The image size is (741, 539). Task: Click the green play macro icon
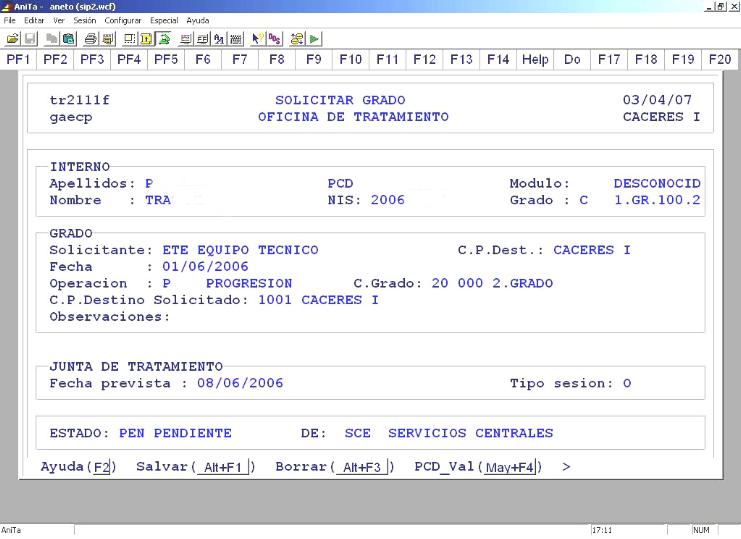click(x=314, y=38)
